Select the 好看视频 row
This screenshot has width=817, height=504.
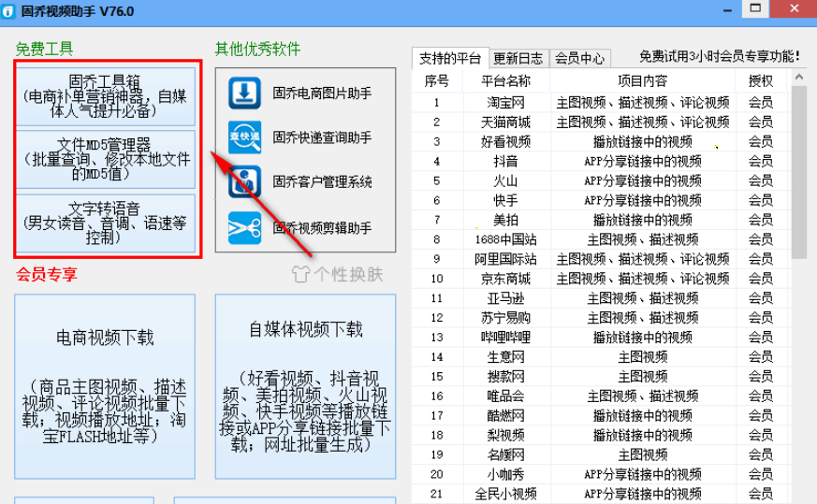(601, 141)
